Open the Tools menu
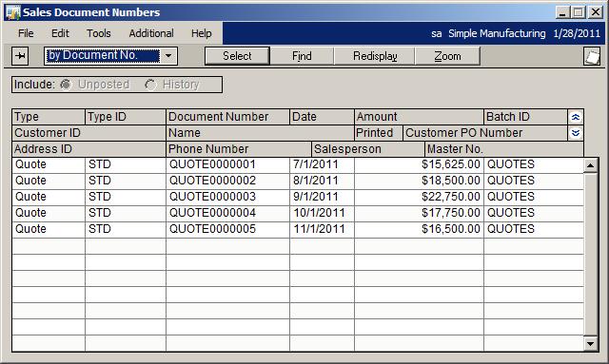Image resolution: width=609 pixels, height=364 pixels. pos(99,33)
